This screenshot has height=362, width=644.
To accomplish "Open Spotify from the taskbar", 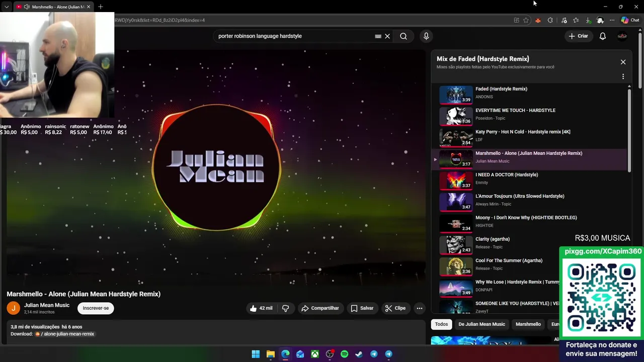I will tap(344, 354).
